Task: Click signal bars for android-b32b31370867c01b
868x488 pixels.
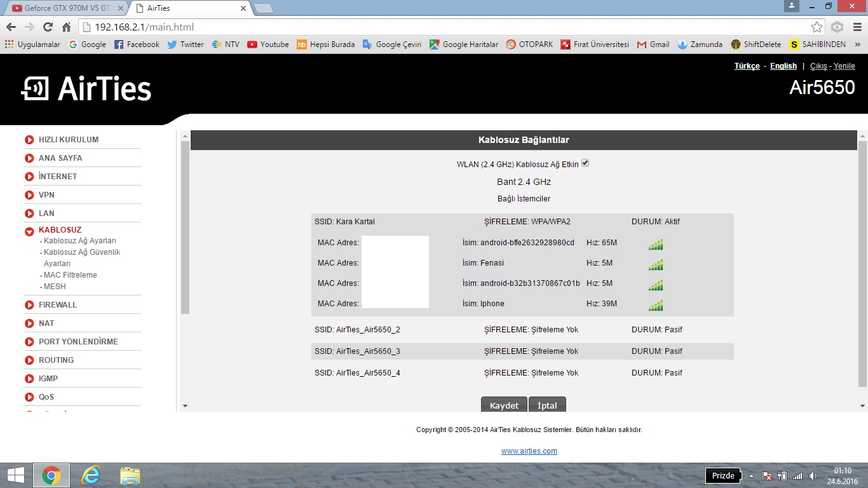Action: (x=655, y=285)
